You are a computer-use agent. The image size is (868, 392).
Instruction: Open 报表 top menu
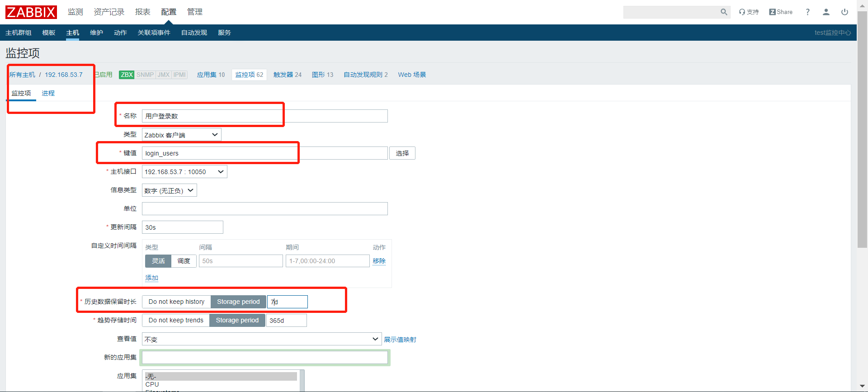pyautogui.click(x=143, y=12)
